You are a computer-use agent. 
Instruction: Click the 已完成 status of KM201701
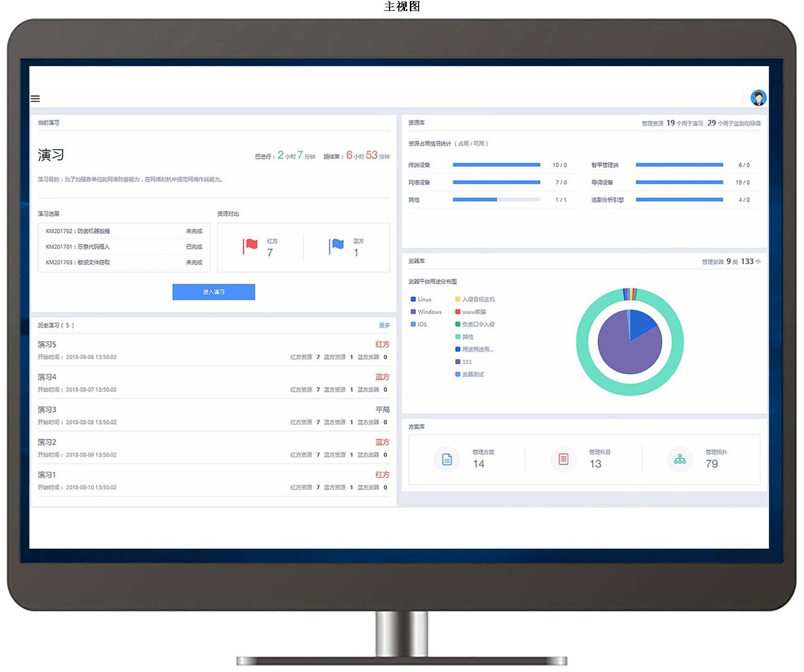point(194,247)
